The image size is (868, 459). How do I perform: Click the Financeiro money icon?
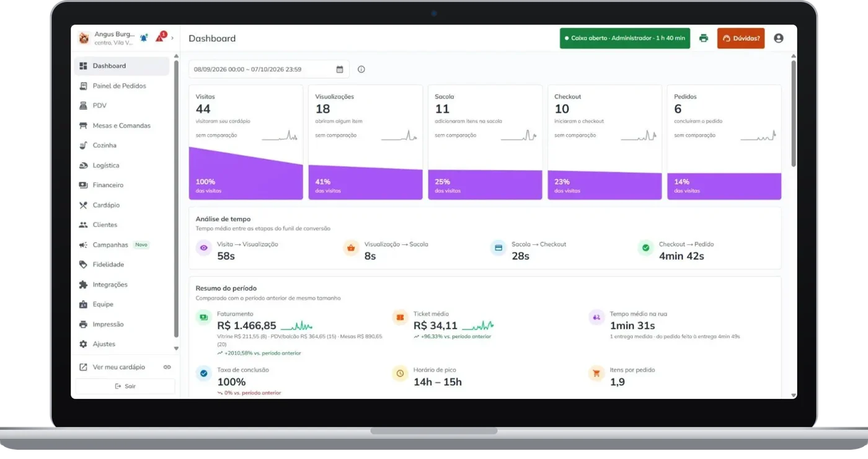[x=83, y=185]
